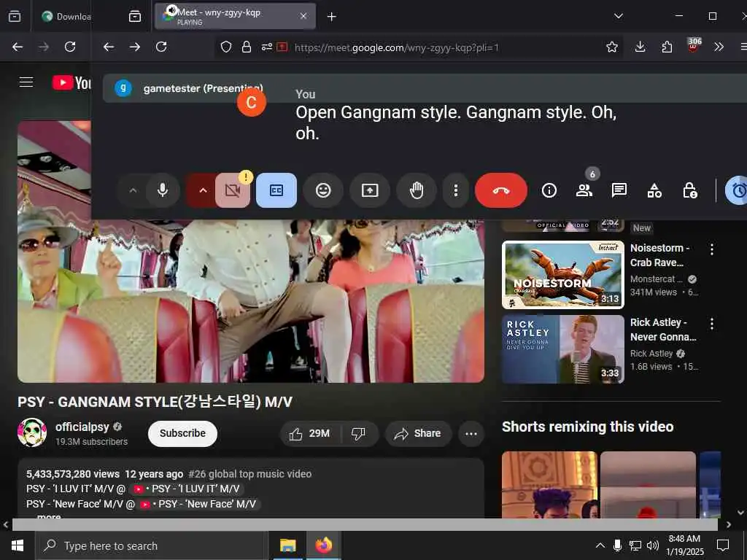
Task: Open meeting activities shapes icon
Action: click(x=654, y=190)
